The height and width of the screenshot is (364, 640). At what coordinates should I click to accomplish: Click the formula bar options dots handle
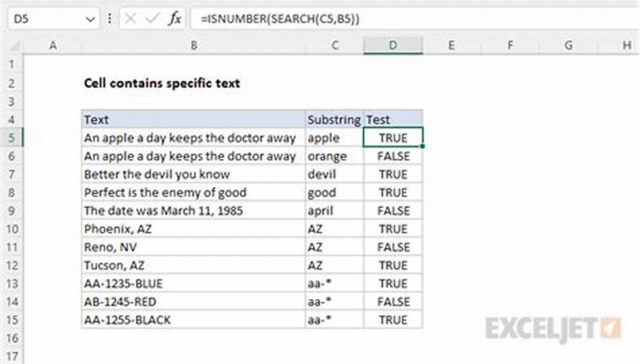[110, 18]
